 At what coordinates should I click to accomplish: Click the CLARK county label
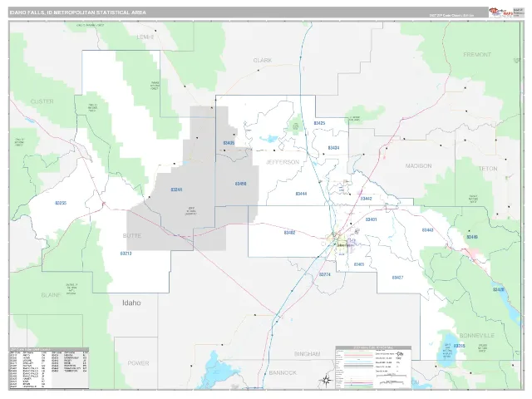tap(263, 61)
